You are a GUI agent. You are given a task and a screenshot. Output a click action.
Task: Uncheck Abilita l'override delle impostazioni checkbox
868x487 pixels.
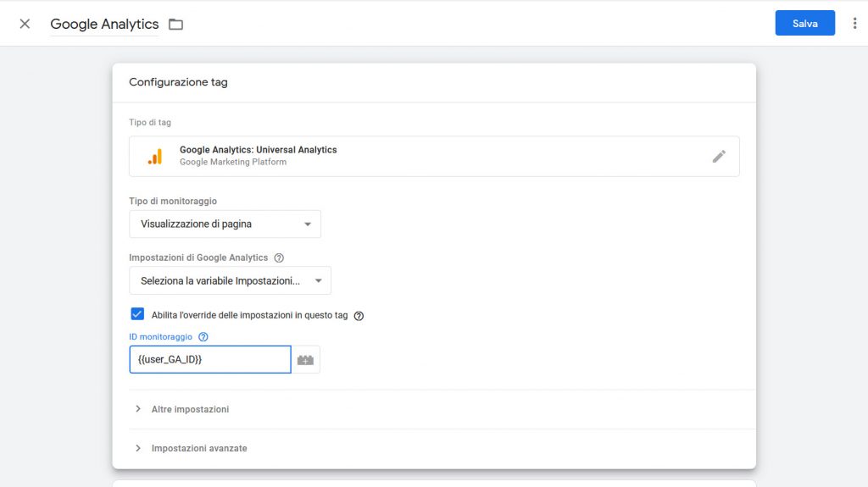pos(137,314)
